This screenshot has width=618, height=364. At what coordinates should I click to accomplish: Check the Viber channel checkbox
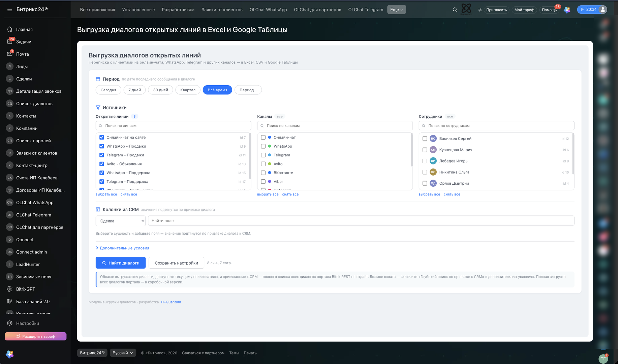(263, 182)
